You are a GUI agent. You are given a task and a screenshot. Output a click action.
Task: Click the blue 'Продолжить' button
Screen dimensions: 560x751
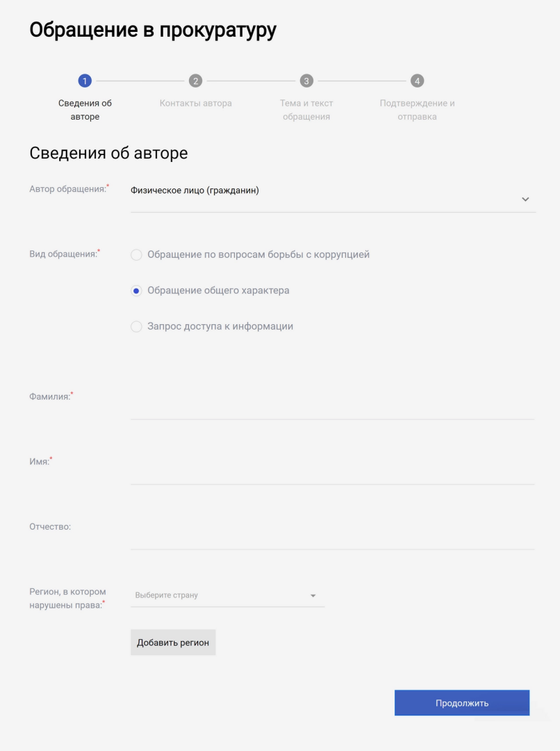click(x=462, y=703)
